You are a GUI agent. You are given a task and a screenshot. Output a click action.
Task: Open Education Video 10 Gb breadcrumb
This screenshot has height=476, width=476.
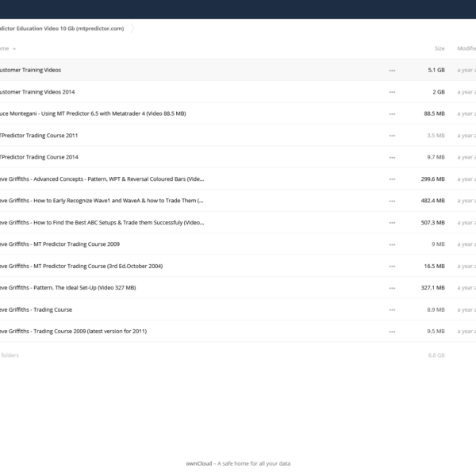point(62,29)
